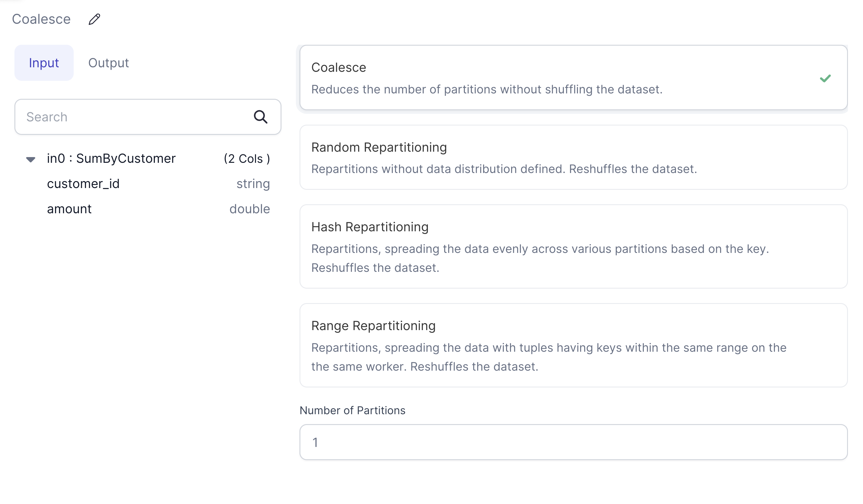The image size is (863, 504).
Task: Click the Coalesce gem title text
Action: [x=41, y=19]
